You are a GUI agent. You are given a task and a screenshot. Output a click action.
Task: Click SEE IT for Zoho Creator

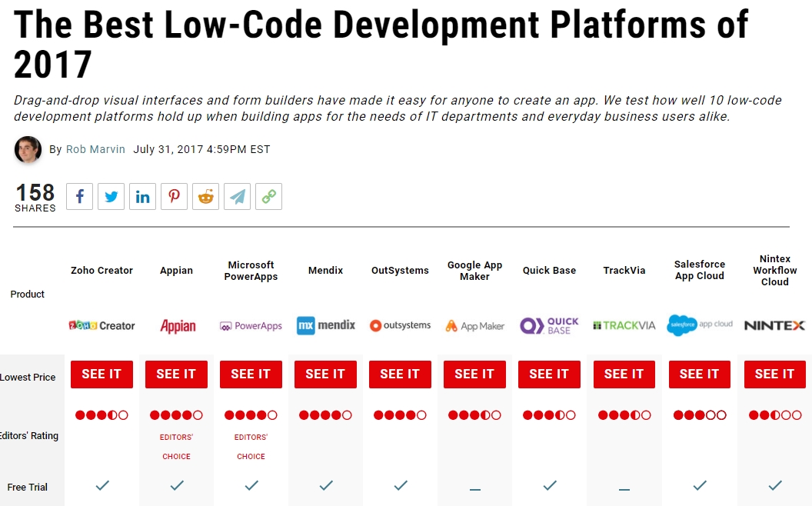point(102,374)
